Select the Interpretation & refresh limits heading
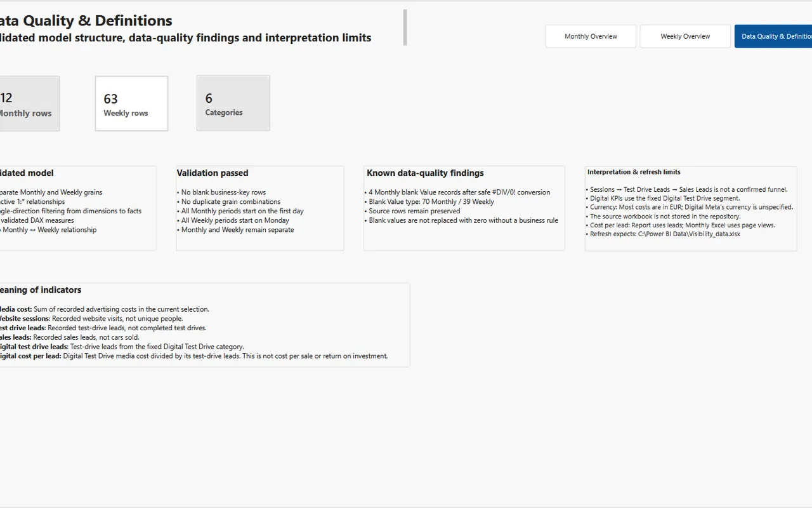Image resolution: width=812 pixels, height=508 pixels. pos(634,172)
